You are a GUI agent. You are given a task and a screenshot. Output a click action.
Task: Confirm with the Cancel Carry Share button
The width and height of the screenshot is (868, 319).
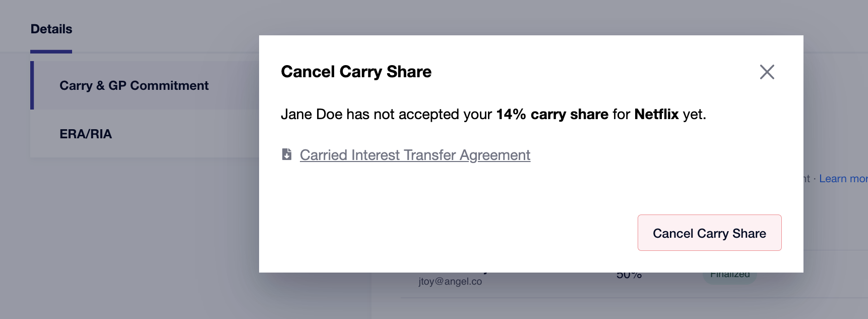pos(709,233)
